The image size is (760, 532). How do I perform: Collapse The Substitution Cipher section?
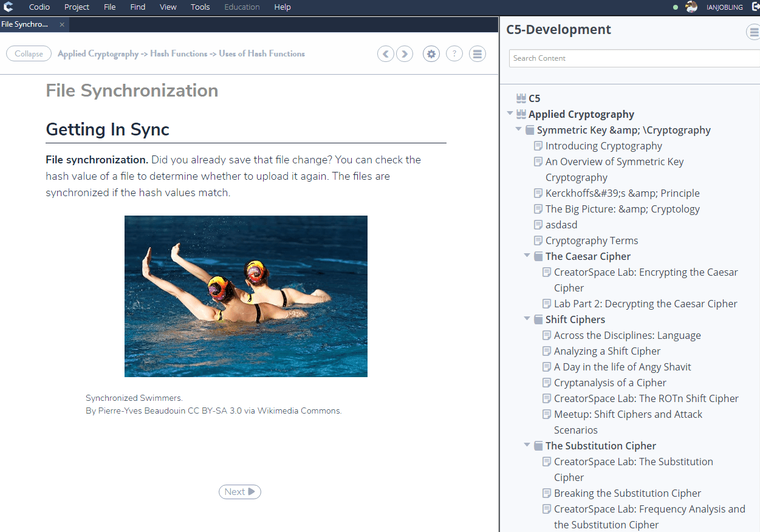[x=527, y=445]
